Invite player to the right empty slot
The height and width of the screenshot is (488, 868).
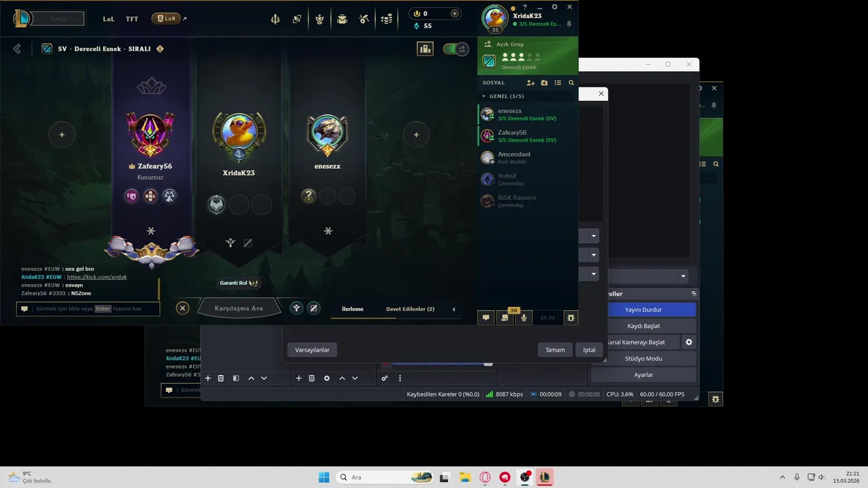coord(416,134)
